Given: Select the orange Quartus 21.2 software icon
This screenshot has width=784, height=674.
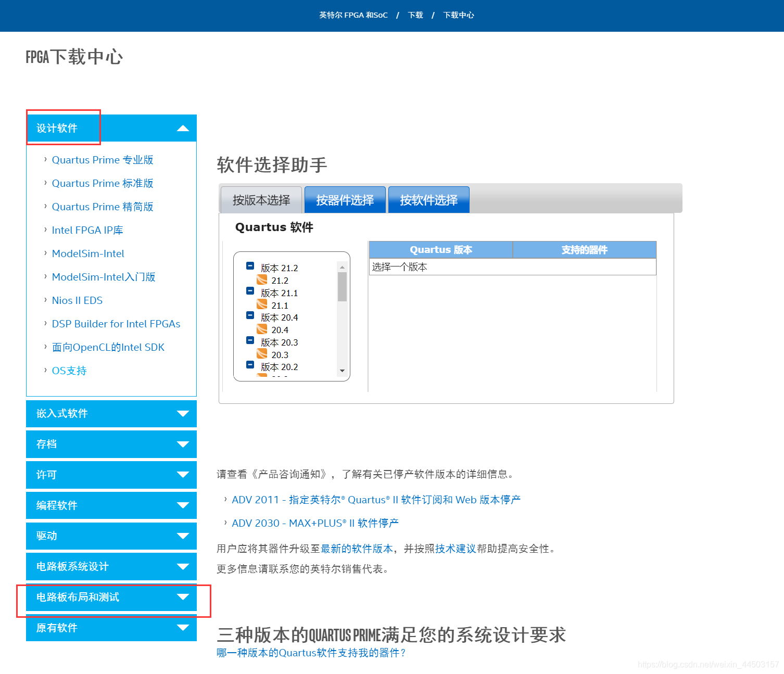Looking at the screenshot, I should point(262,279).
